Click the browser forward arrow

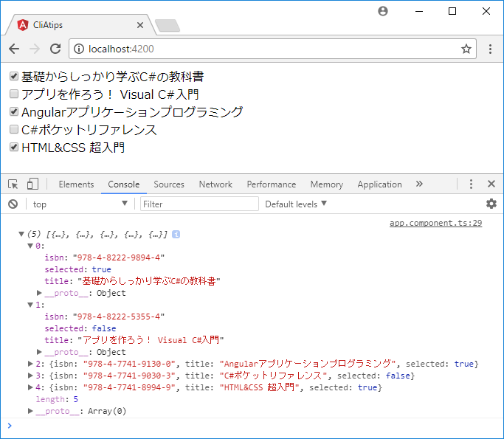pos(35,49)
